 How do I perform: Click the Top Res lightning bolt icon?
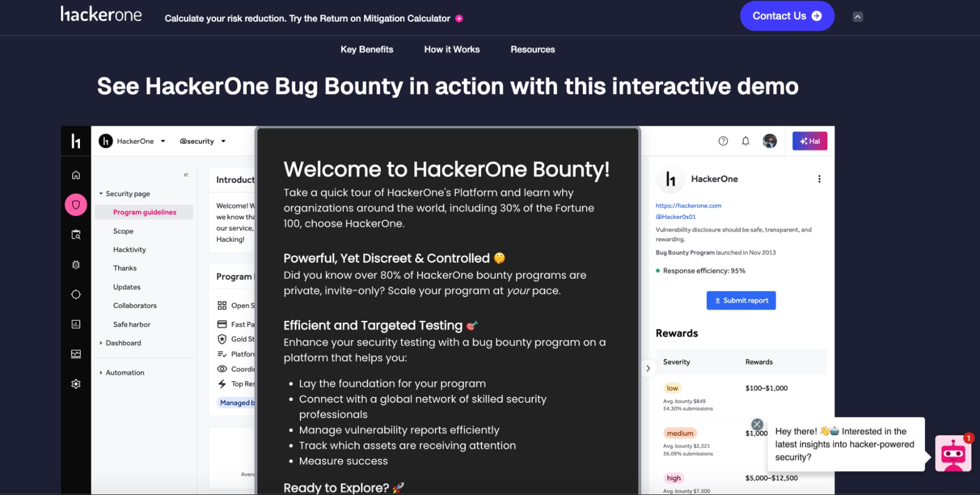click(222, 384)
